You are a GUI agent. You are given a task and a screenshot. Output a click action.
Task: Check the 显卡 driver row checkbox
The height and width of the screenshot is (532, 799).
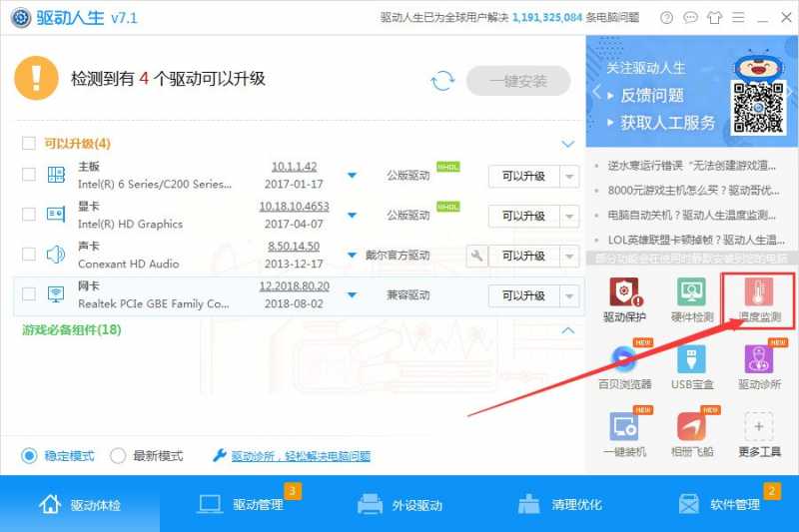(x=29, y=215)
